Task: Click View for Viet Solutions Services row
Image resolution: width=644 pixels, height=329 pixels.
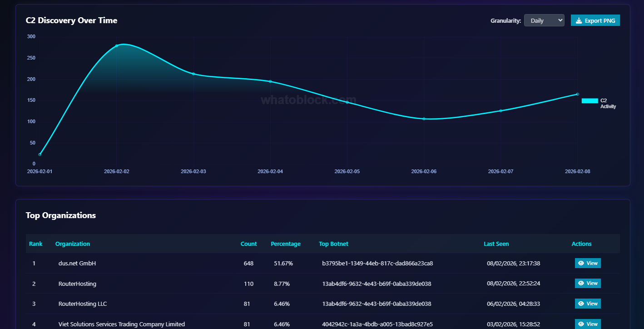Action: 588,324
